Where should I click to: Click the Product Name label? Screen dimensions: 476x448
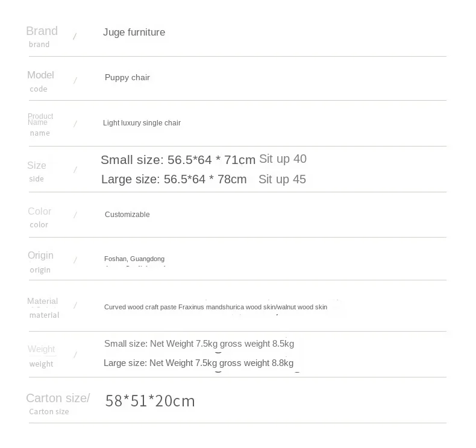[x=40, y=119]
